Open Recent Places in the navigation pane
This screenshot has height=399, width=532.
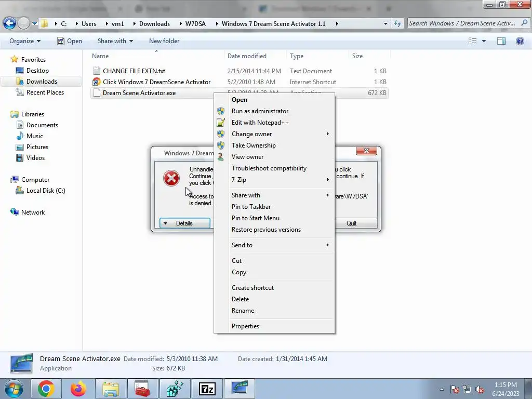(45, 92)
